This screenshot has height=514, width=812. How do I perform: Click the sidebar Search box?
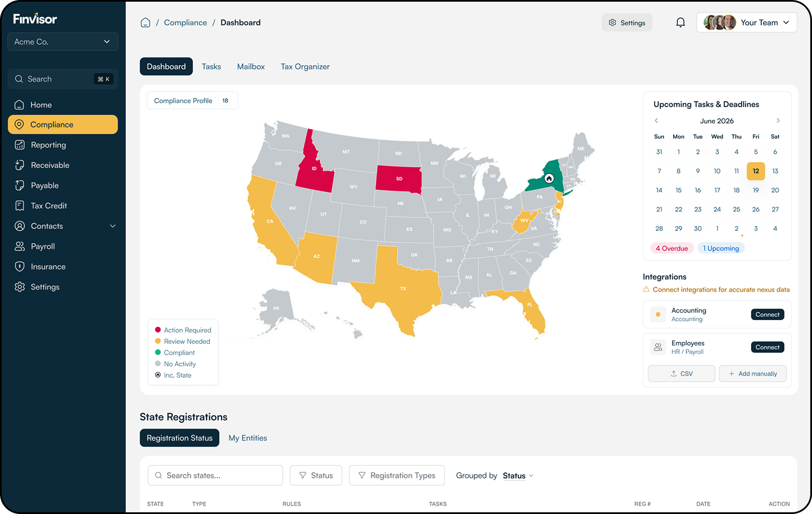tap(63, 79)
